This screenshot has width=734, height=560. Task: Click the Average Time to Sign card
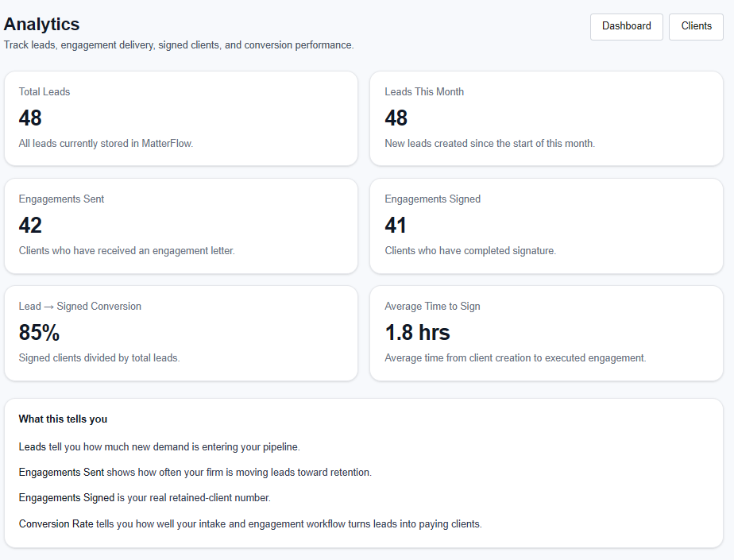point(547,332)
